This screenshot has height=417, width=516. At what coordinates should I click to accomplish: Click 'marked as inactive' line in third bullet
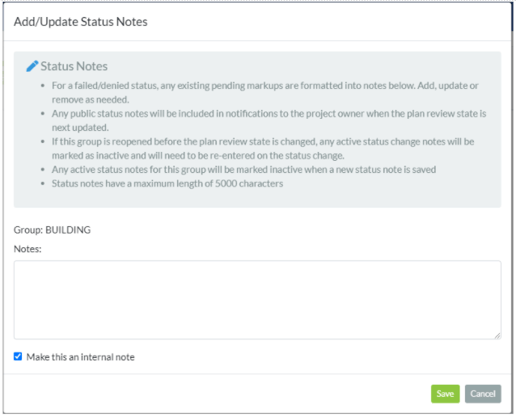198,155
